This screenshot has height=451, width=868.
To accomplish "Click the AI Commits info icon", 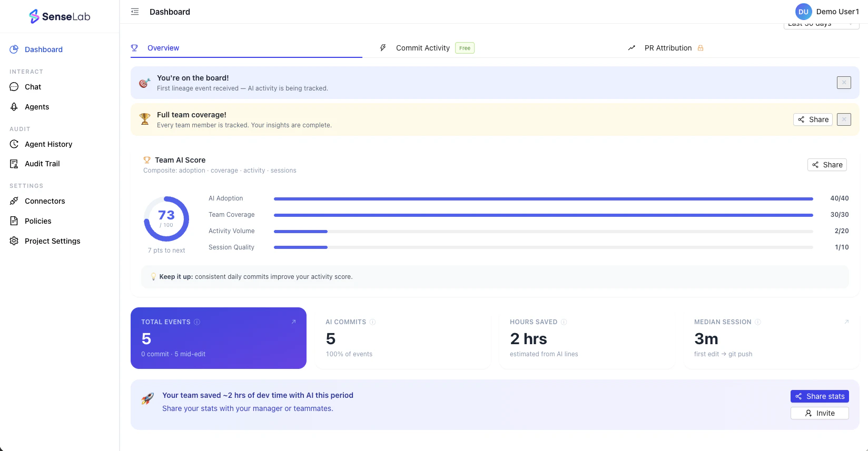I will 372,322.
